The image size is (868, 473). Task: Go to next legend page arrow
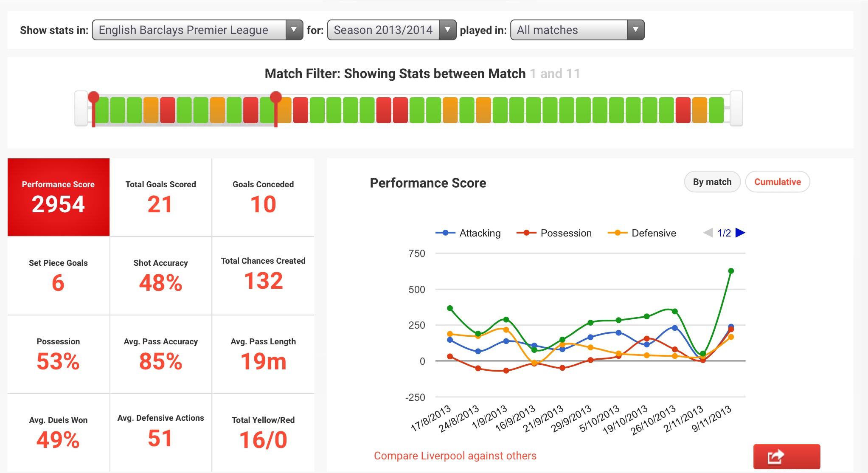point(740,233)
